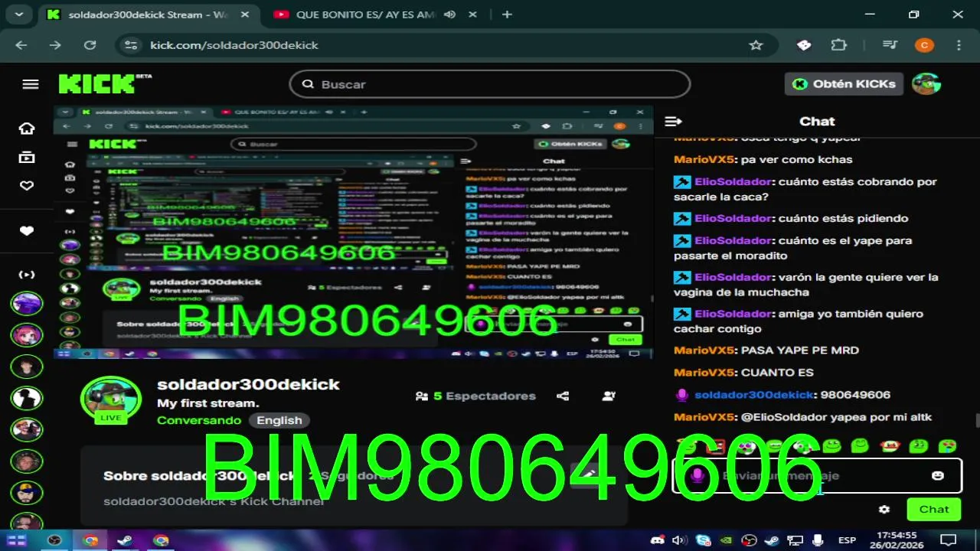Click the tag-shaped extension icon in Chrome toolbar
This screenshot has height=551, width=980.
804,45
